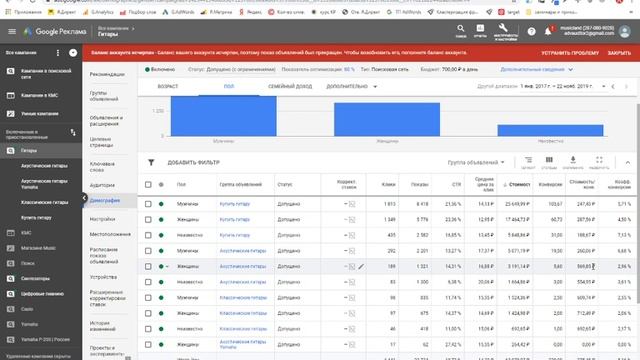Select Классические гитары ad group in sidebar

(45, 202)
